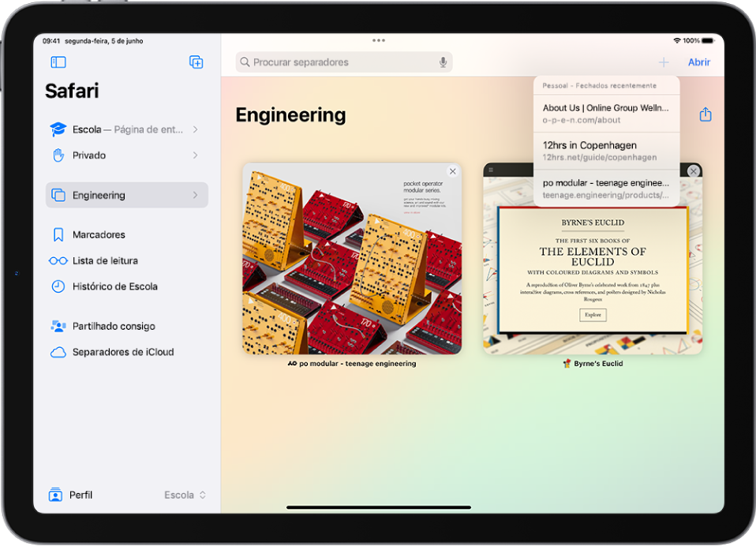Tap the Perfil icon at the bottom
756x546 pixels.
[54, 495]
